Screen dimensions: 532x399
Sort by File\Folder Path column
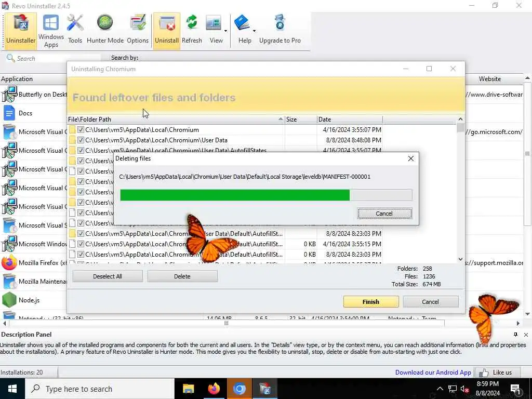[176, 119]
